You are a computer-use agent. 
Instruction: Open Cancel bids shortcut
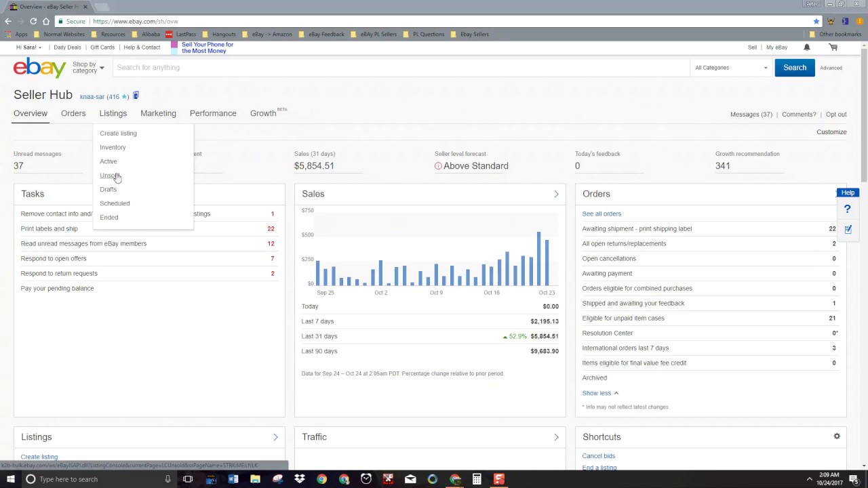(x=599, y=456)
